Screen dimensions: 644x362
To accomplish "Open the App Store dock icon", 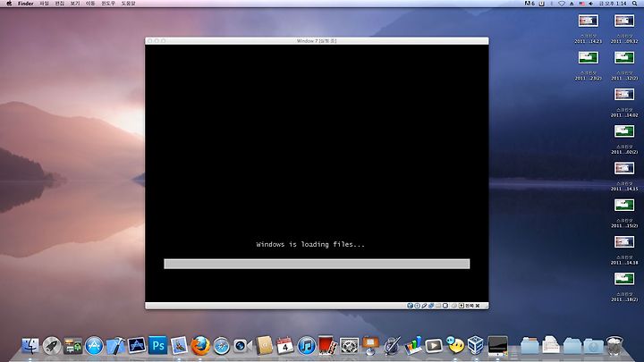I will (x=94, y=346).
